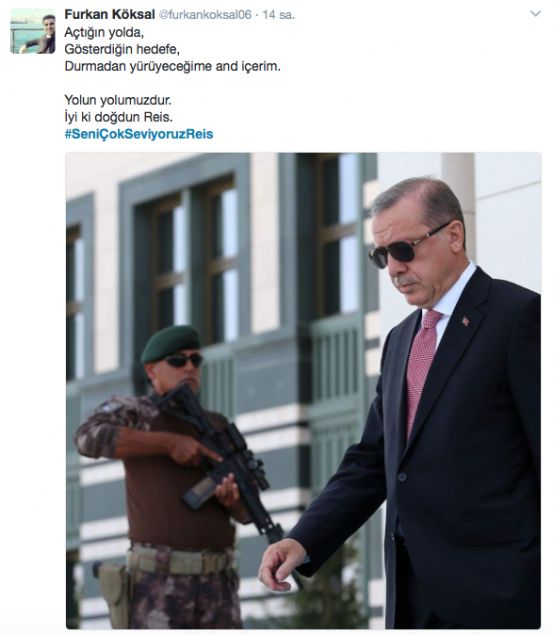Click the red lapel pin on the suit
This screenshot has height=635, width=553.
point(466,321)
